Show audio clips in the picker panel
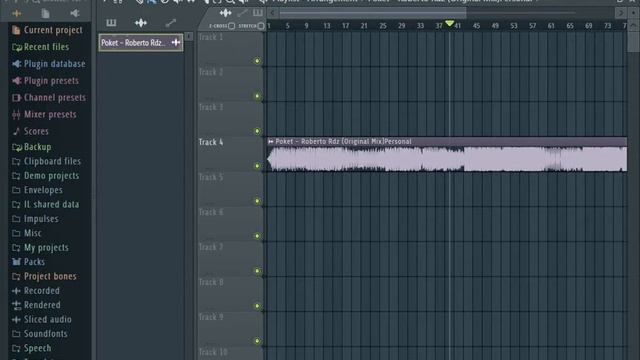Image resolution: width=640 pixels, height=360 pixels. point(141,22)
